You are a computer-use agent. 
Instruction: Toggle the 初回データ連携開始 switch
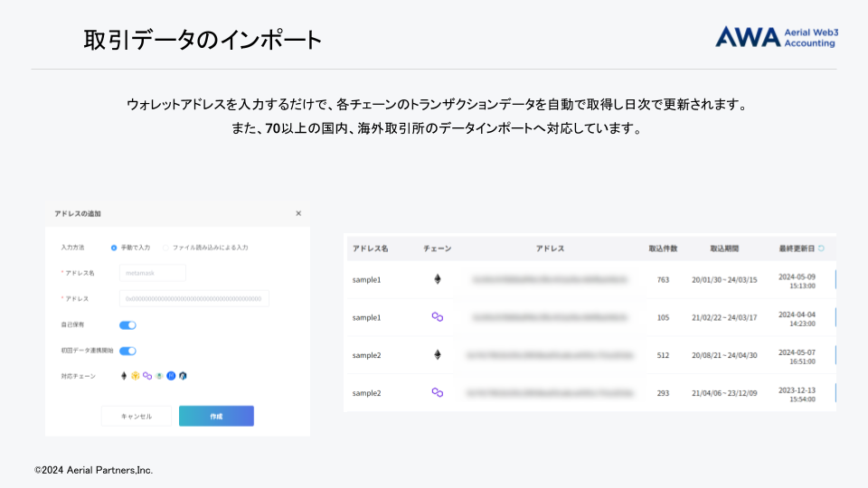pos(127,351)
